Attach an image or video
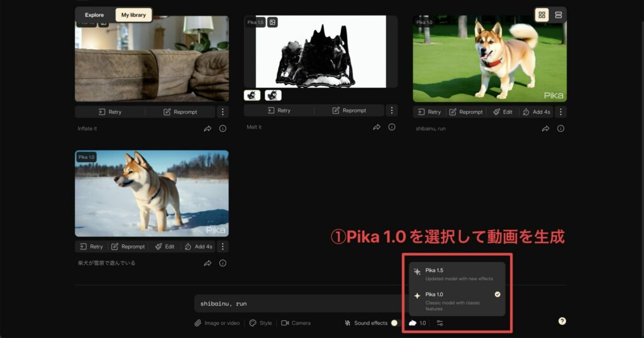The height and width of the screenshot is (338, 644). 217,323
